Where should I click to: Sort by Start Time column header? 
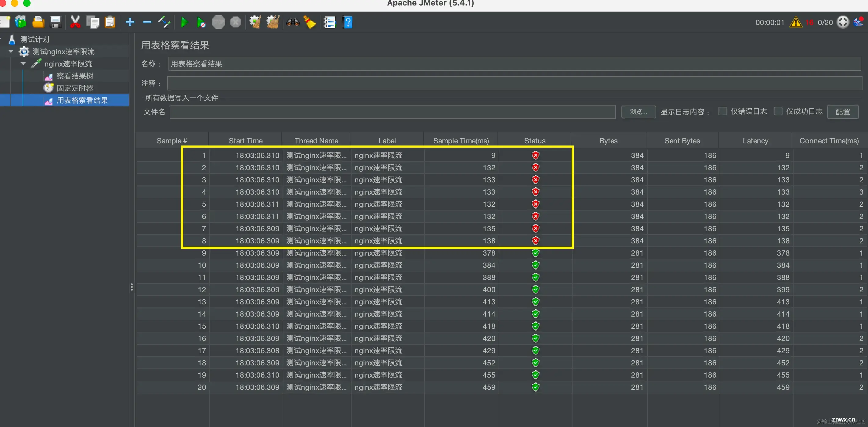point(245,141)
